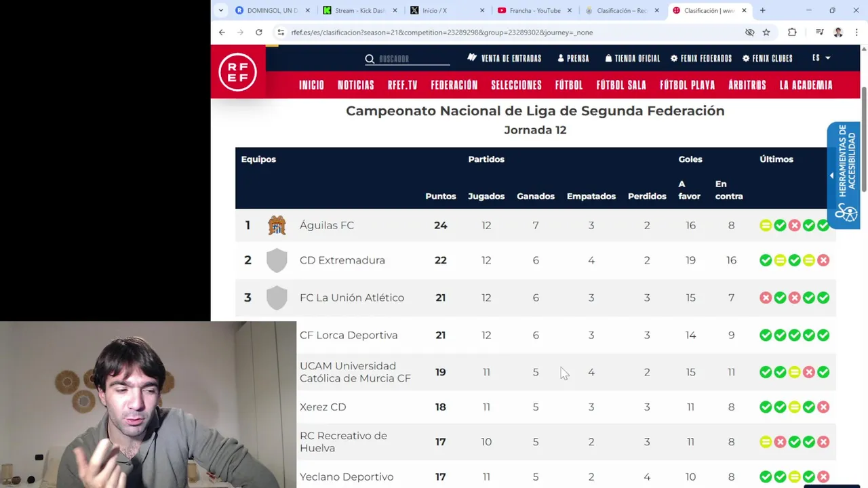Click UCAM yellow draw result icon
This screenshot has height=488, width=868.
[x=794, y=372]
